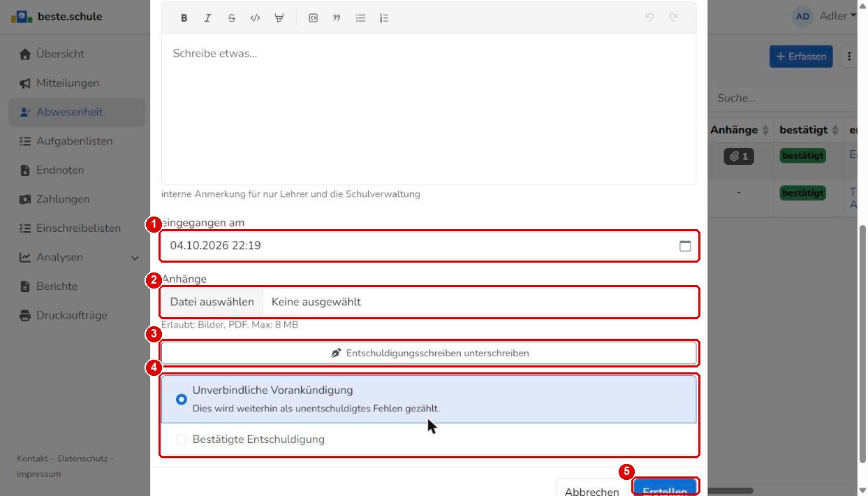Select the highlighter tool in editor
868x496 pixels.
[279, 18]
